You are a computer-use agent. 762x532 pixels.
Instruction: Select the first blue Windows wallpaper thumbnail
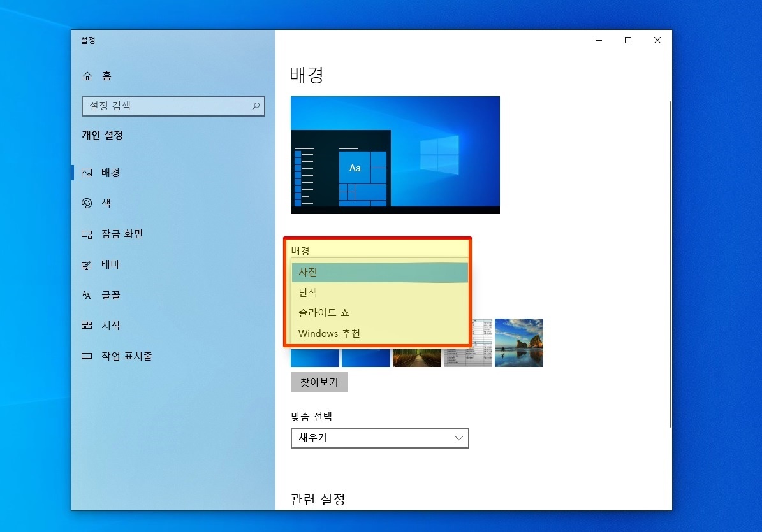[x=315, y=357]
